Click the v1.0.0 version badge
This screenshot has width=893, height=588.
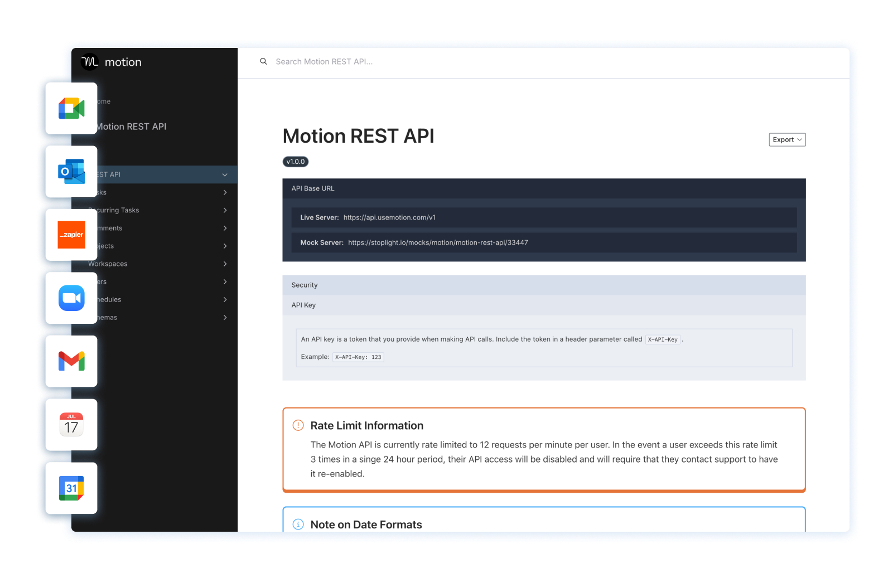coord(295,162)
